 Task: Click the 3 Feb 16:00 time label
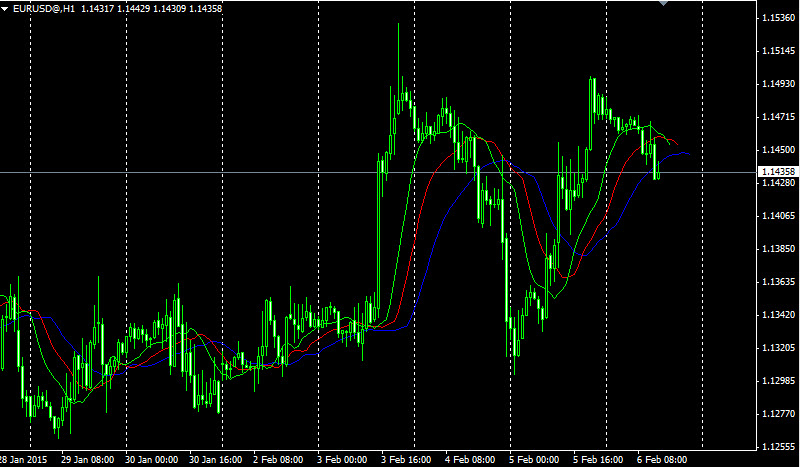pyautogui.click(x=406, y=460)
